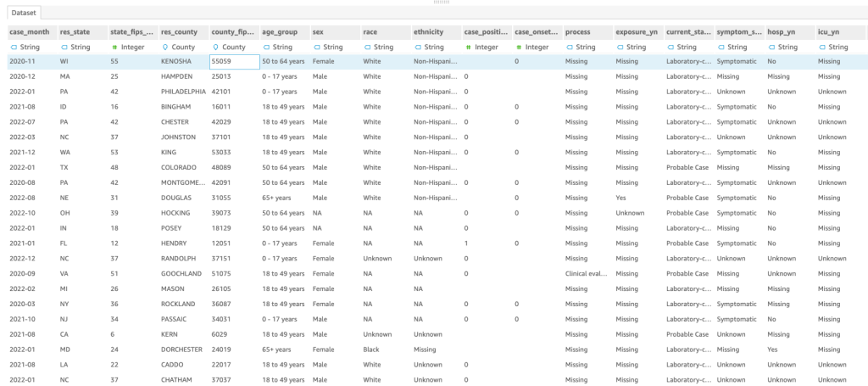Select the race column header
The width and height of the screenshot is (868, 386).
pyautogui.click(x=387, y=32)
